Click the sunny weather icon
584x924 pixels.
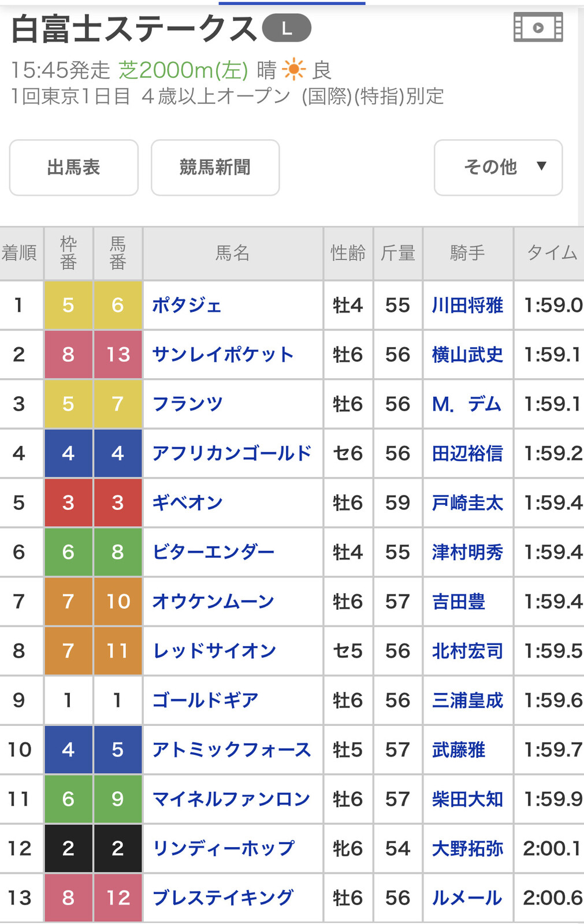[293, 70]
